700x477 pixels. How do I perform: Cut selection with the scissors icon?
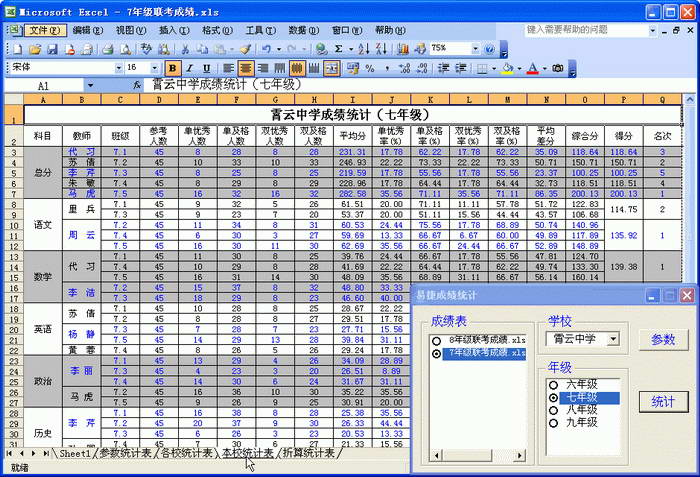tap(185, 49)
